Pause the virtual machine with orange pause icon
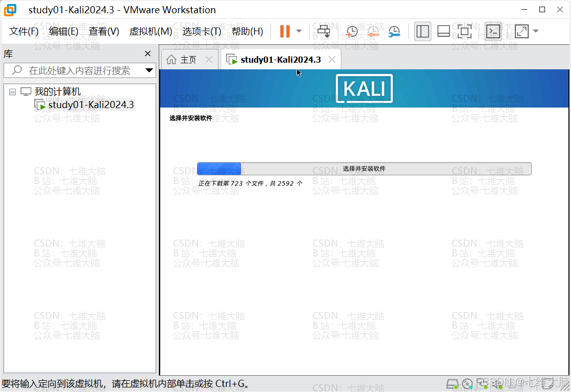This screenshot has width=571, height=392. pos(285,31)
